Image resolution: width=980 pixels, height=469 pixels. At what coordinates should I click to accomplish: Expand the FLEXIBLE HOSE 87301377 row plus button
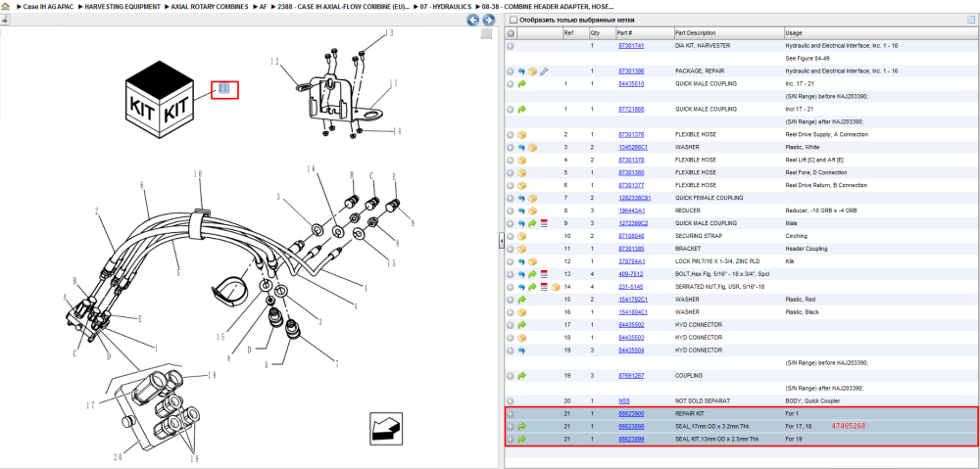point(510,185)
